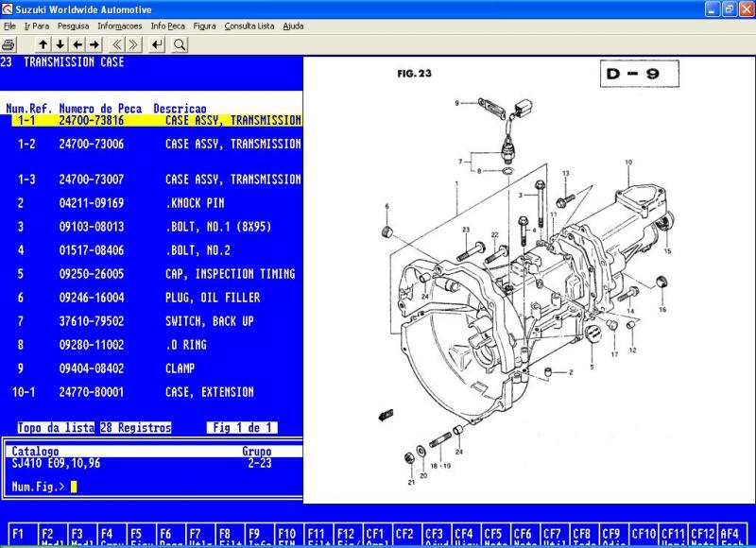Open the Pesquisa menu
The width and height of the screenshot is (756, 548).
click(74, 26)
